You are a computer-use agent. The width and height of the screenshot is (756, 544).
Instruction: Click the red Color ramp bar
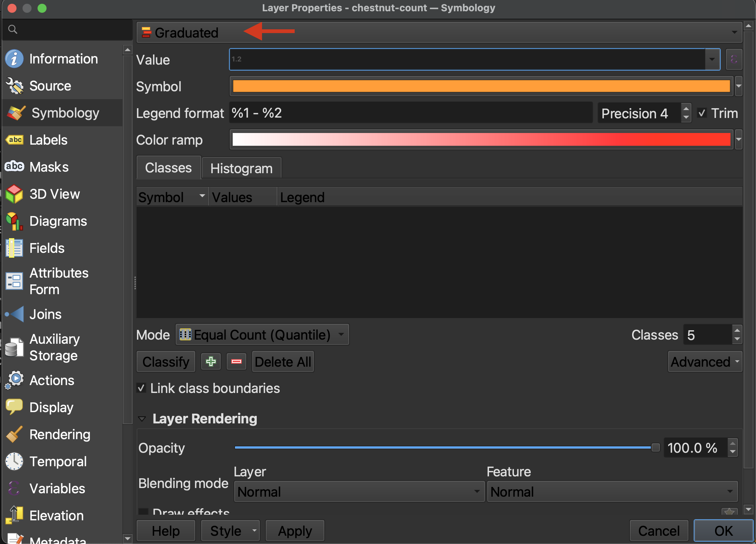point(481,140)
